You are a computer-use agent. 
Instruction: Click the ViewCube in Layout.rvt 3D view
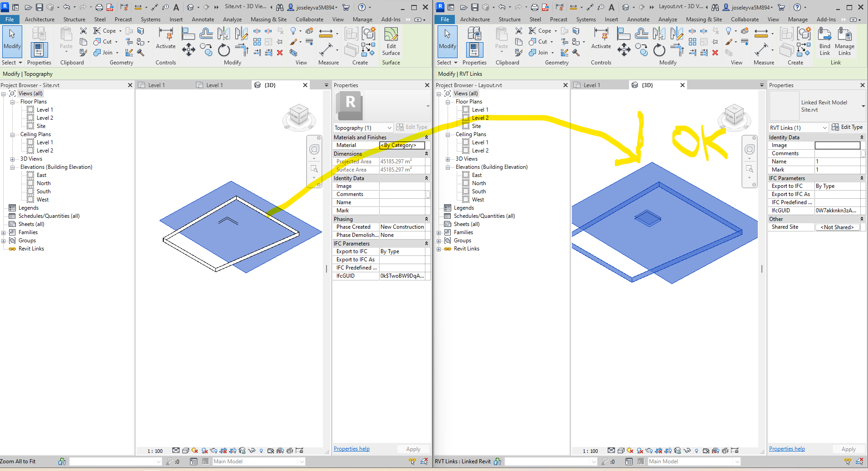tap(734, 115)
